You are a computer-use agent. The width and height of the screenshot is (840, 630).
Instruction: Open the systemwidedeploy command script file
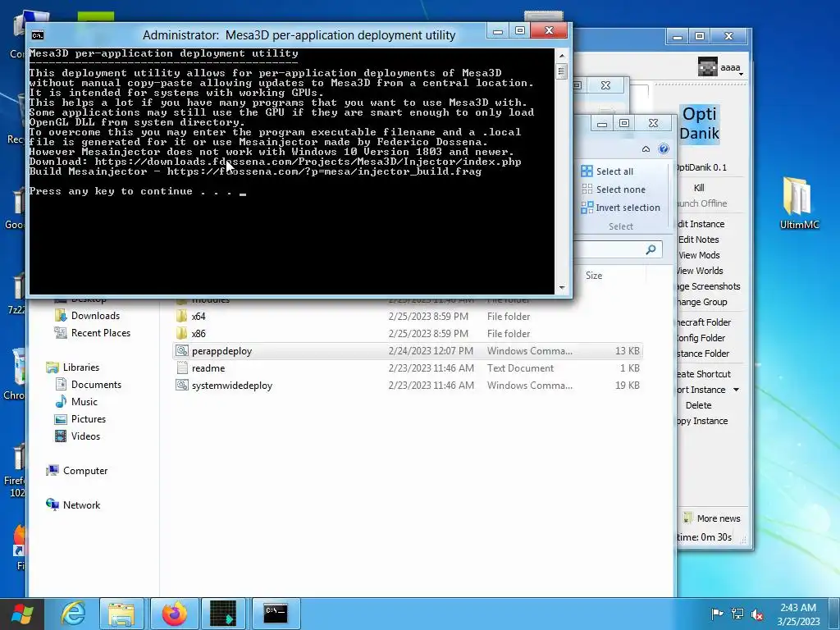232,386
